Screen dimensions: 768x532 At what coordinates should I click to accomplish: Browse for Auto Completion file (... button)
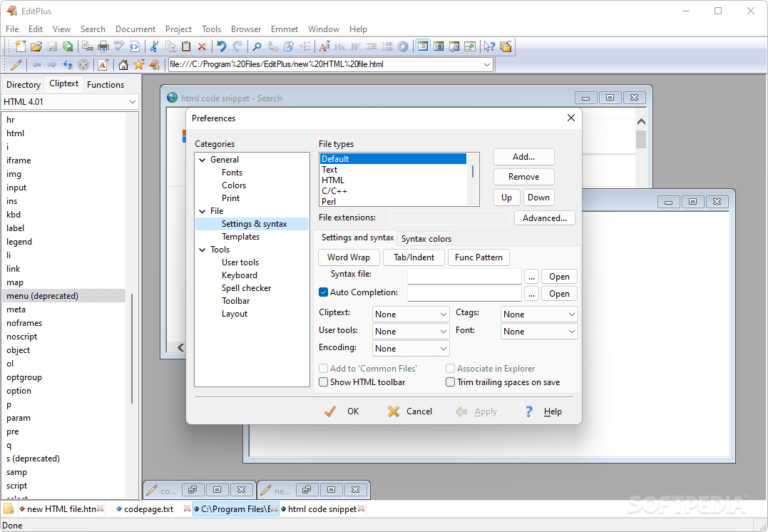(x=531, y=293)
